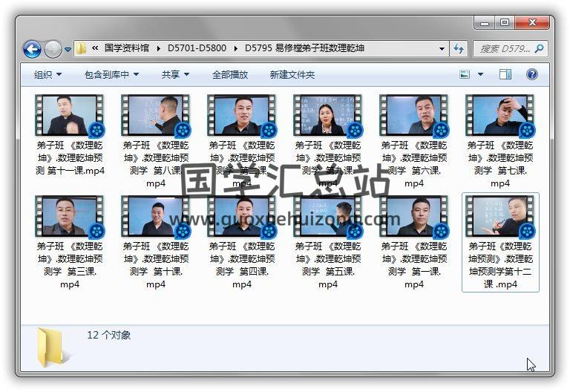
Task: Open recent pages dropdown next to Forward
Action: pyautogui.click(x=68, y=50)
